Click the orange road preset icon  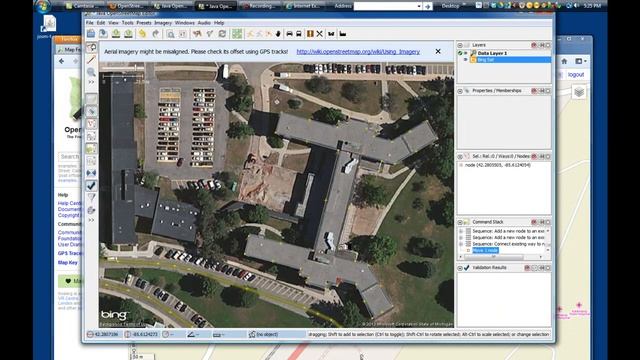pyautogui.click(x=310, y=34)
